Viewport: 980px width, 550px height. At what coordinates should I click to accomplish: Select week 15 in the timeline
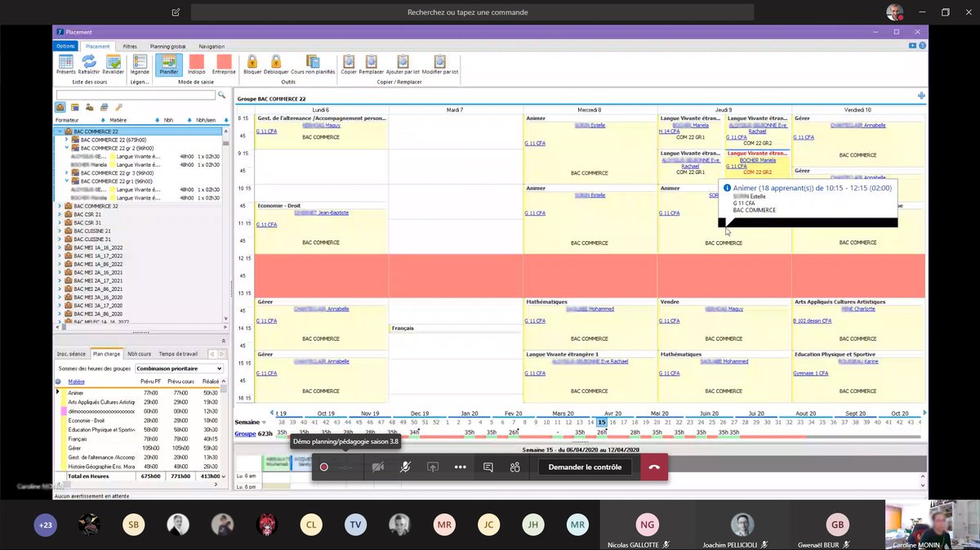point(602,422)
